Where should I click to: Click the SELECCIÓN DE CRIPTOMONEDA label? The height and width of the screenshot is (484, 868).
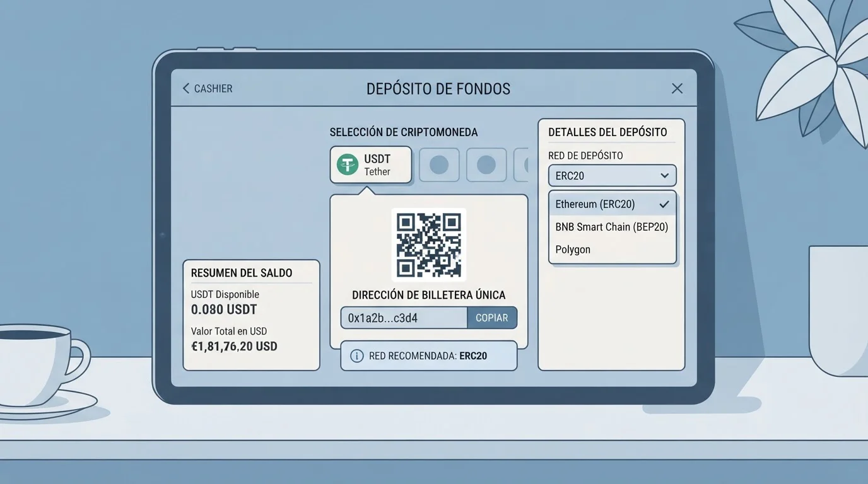point(404,132)
